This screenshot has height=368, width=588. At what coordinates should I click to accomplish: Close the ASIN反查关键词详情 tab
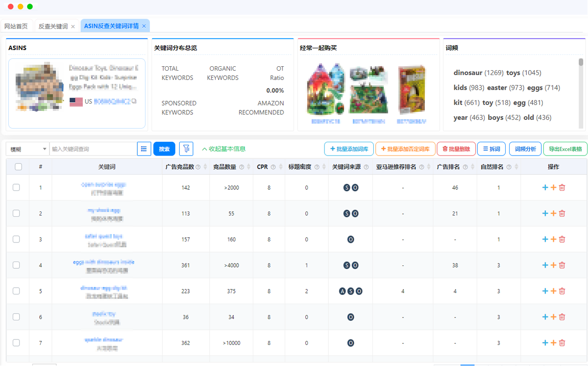[144, 26]
